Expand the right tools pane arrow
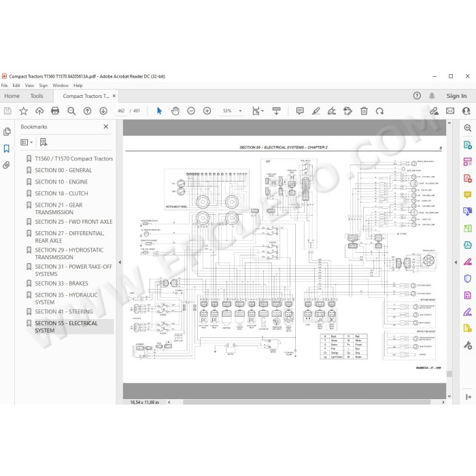 [x=456, y=262]
